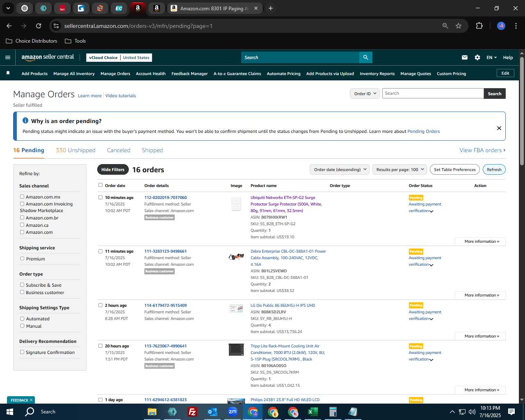Image resolution: width=525 pixels, height=420 pixels.
Task: Click the Refresh button
Action: click(x=494, y=169)
